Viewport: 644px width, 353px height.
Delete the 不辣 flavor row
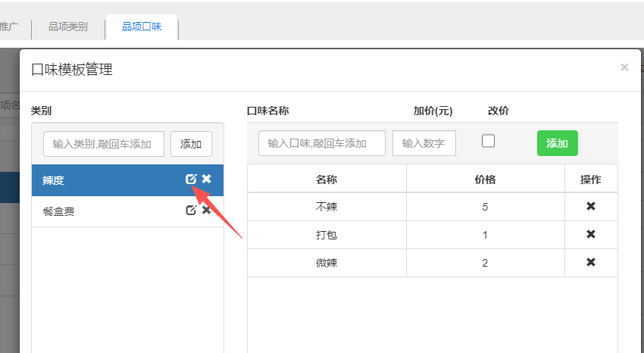[x=591, y=206]
